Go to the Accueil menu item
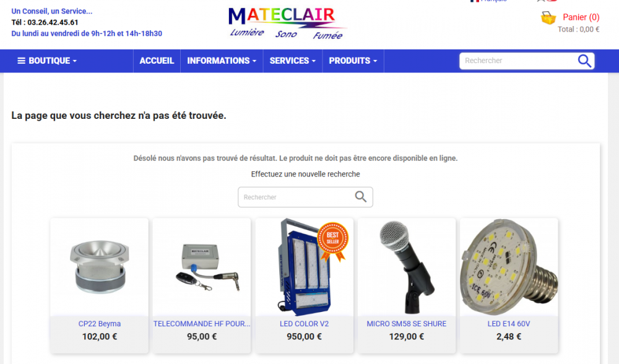Viewport: 619px width, 364px height. pos(157,61)
